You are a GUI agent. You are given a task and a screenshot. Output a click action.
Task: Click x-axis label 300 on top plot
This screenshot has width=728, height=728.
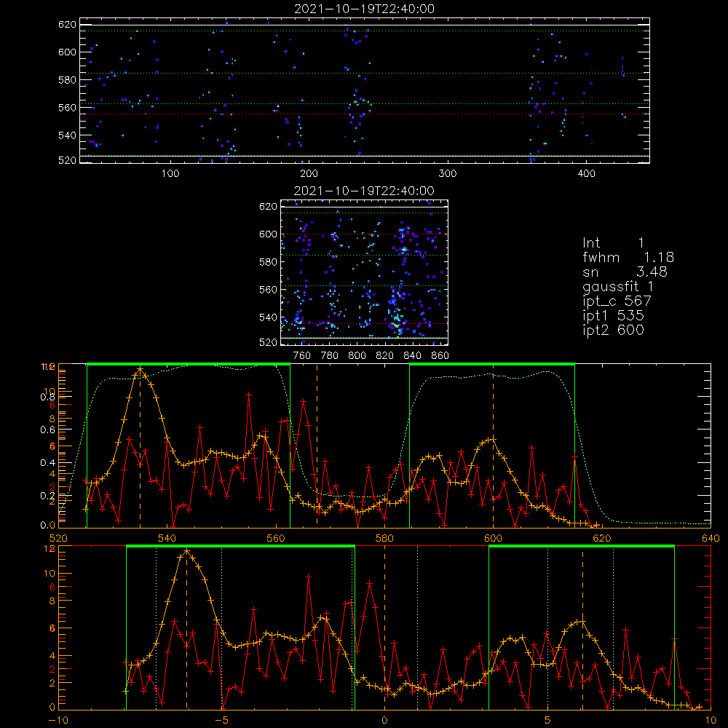(x=448, y=174)
